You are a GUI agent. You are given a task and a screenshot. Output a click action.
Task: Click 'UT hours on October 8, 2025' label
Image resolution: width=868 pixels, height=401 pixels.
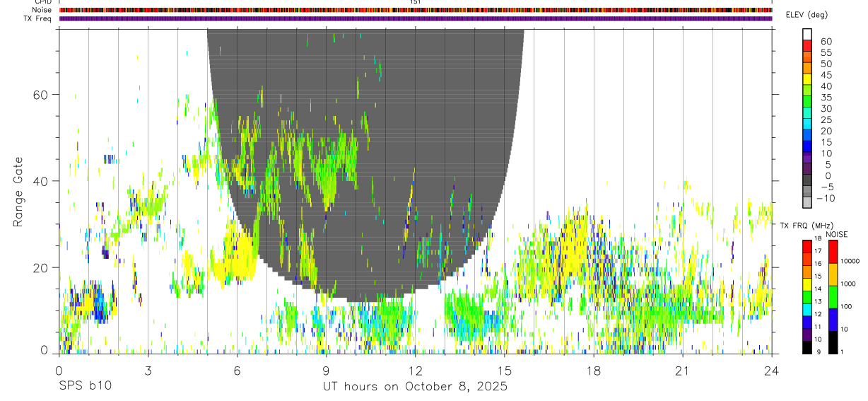415,387
